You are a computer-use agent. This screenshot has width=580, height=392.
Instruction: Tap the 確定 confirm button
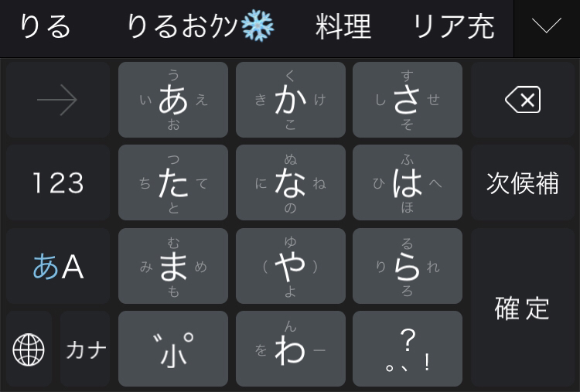[x=523, y=308]
